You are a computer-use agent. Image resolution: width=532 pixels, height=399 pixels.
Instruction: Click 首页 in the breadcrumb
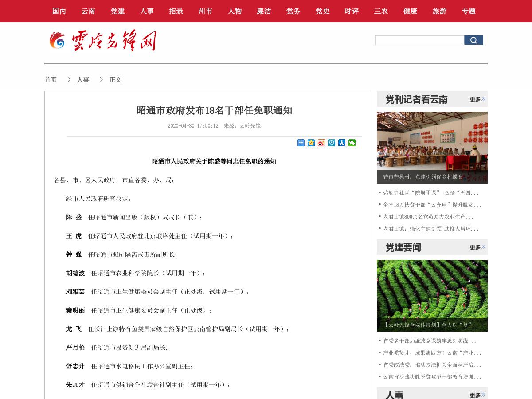click(x=51, y=80)
